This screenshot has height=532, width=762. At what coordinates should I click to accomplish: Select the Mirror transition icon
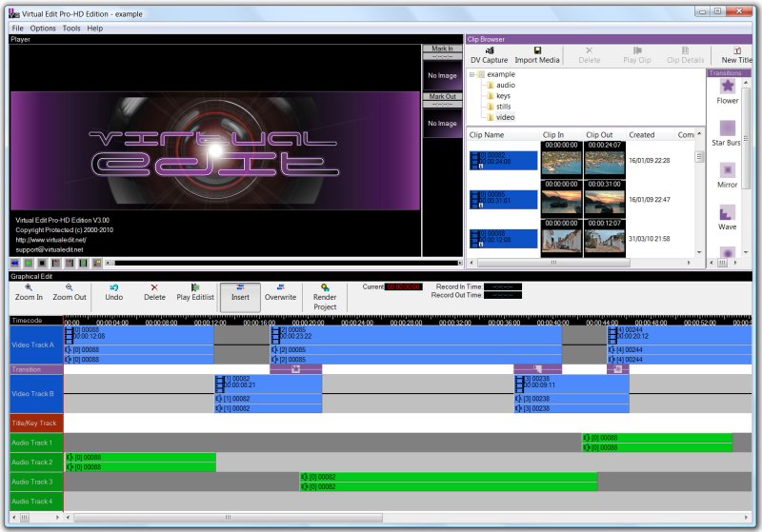[728, 170]
